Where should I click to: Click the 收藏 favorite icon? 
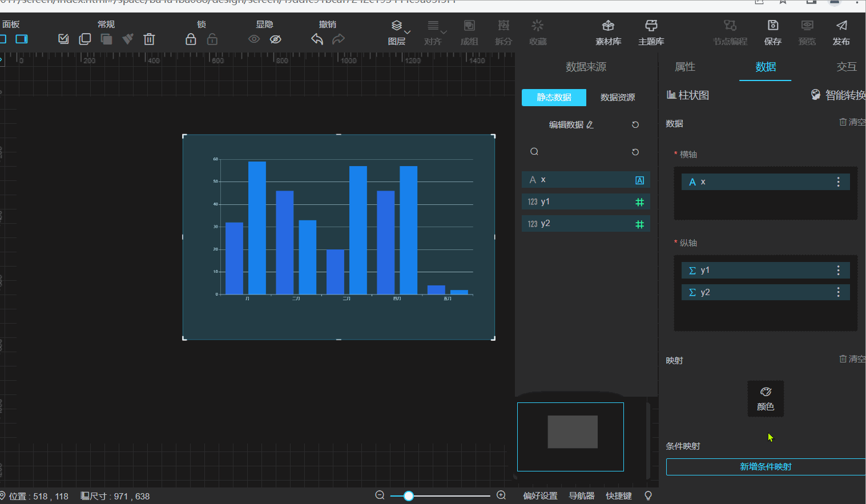pyautogui.click(x=538, y=33)
